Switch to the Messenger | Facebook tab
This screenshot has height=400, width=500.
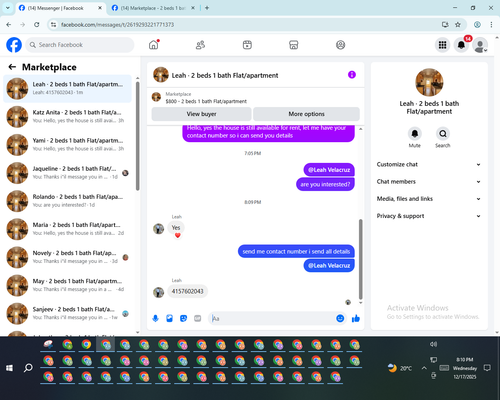click(x=60, y=8)
